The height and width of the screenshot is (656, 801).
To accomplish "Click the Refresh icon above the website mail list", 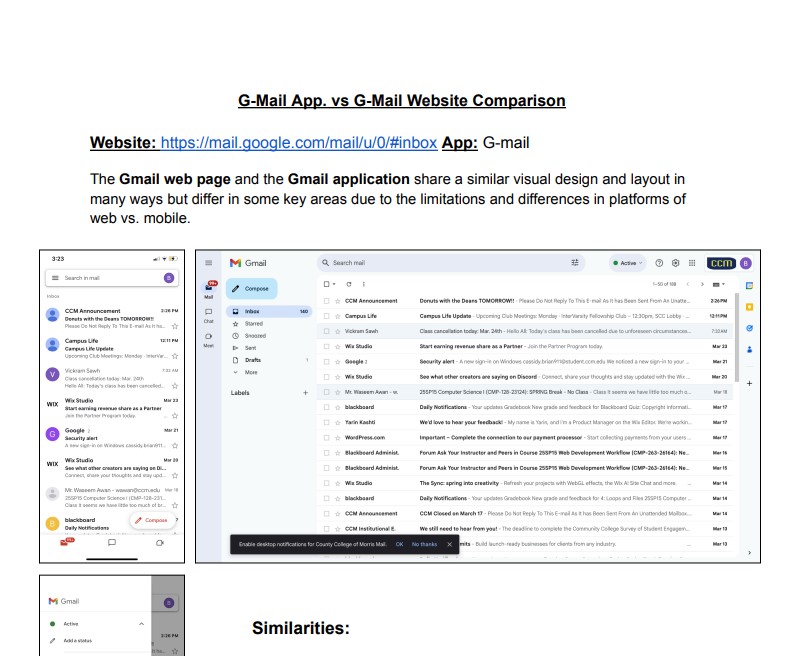I will coord(349,284).
